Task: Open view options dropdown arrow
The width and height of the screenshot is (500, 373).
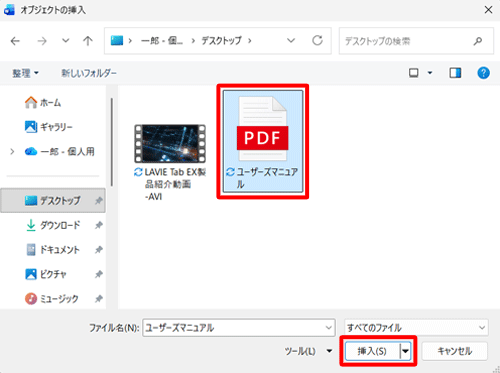Action: (430, 73)
